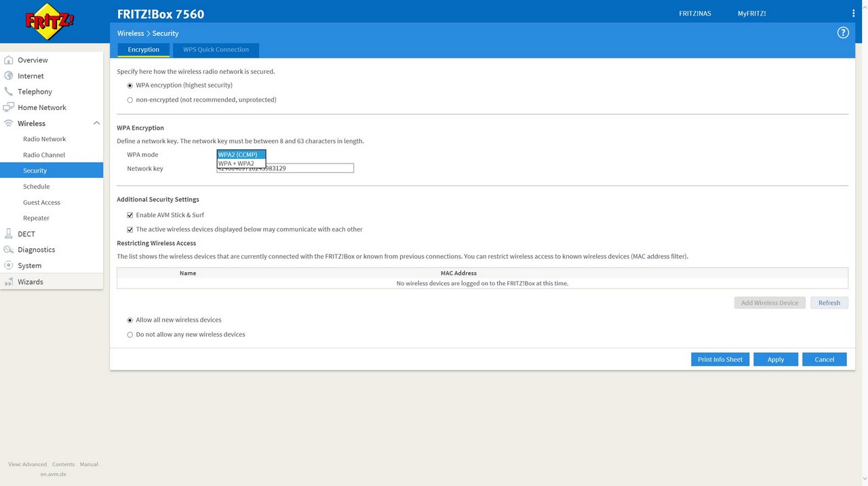Open the three-dot menu in the header

click(x=853, y=14)
